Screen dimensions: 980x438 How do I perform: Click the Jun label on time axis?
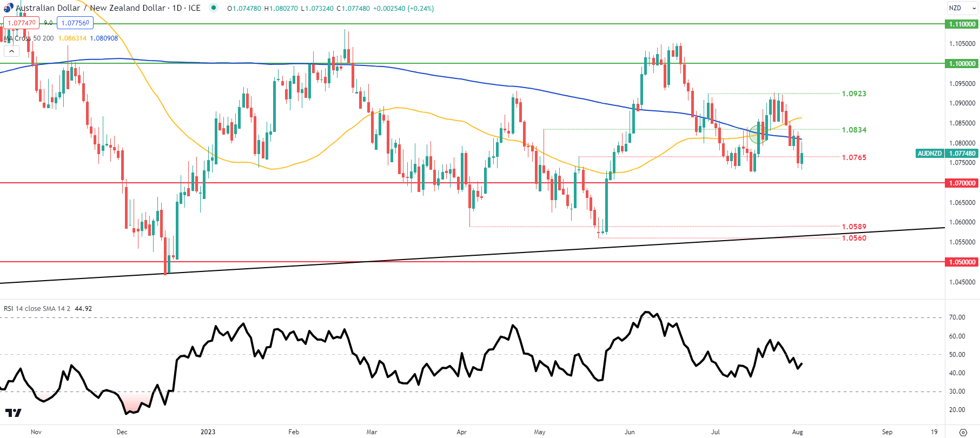click(630, 432)
